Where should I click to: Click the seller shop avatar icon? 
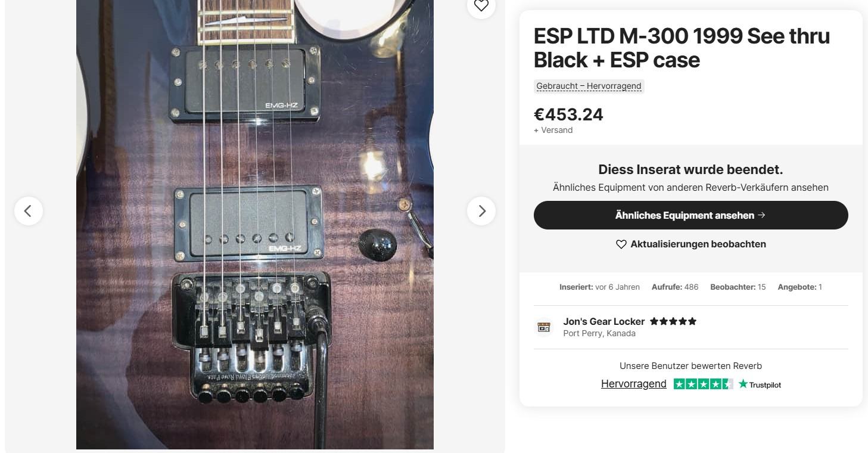(x=544, y=327)
